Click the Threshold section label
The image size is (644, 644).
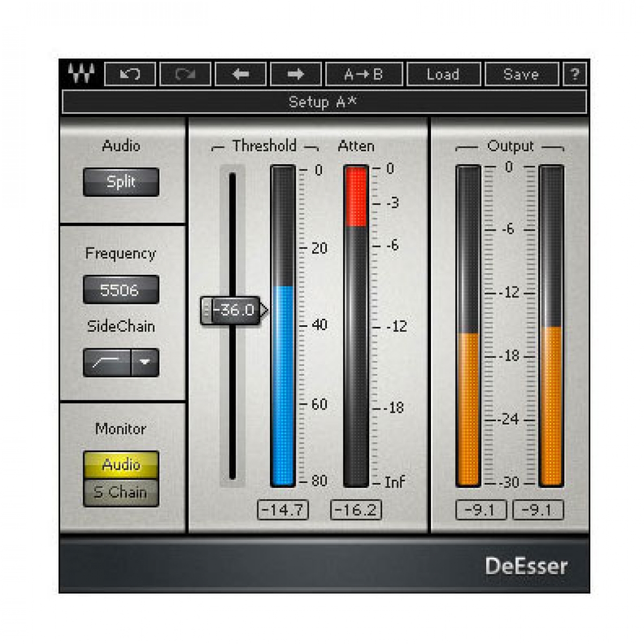265,146
